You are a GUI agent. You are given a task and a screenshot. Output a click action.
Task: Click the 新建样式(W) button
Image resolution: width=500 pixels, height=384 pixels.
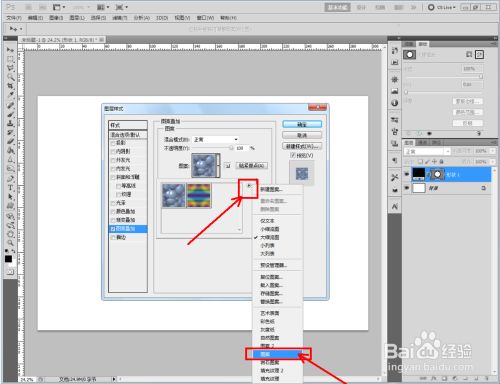pos(302,146)
